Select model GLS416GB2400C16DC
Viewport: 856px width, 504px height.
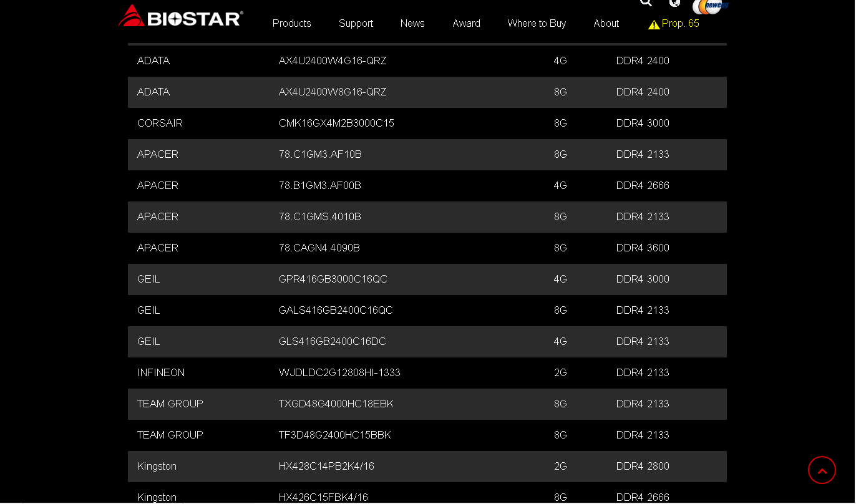point(333,341)
